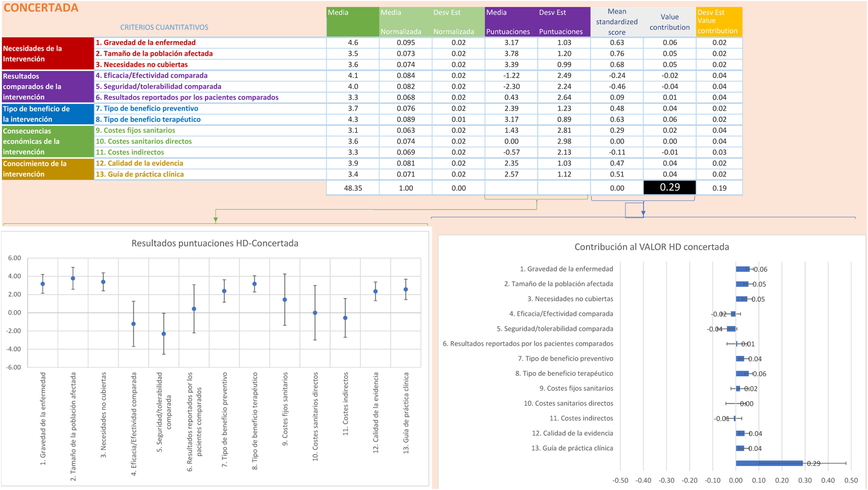This screenshot has height=490, width=868.
Task: Click the CONCERTADA orange title
Action: click(41, 8)
